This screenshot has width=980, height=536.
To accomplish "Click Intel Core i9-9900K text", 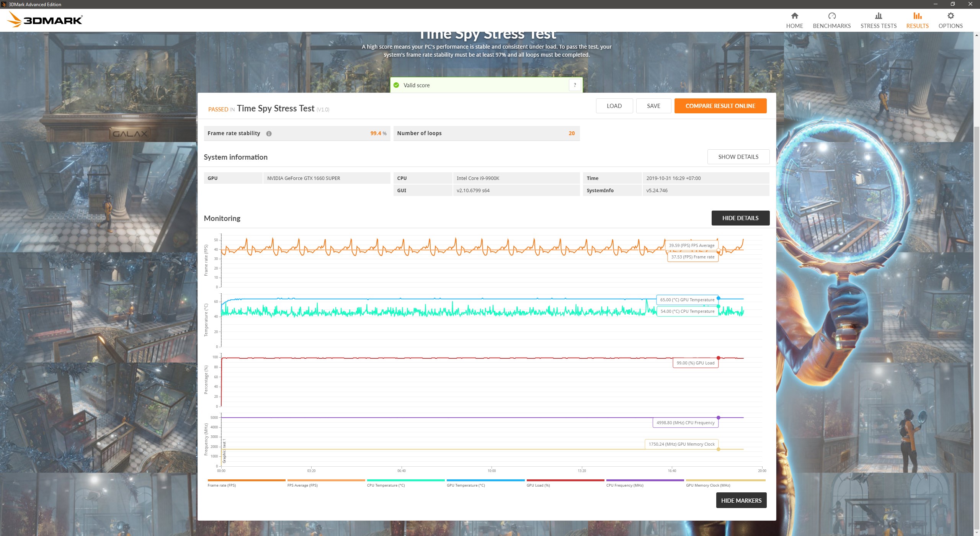I will tap(478, 178).
